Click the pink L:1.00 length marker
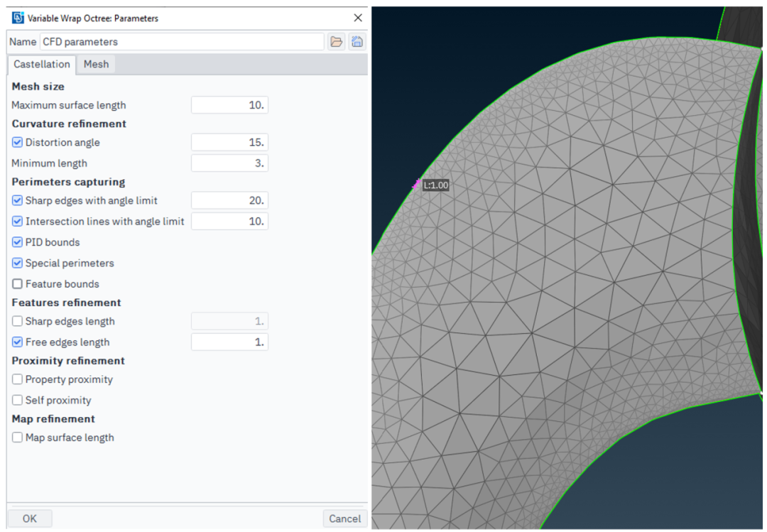 tap(417, 185)
